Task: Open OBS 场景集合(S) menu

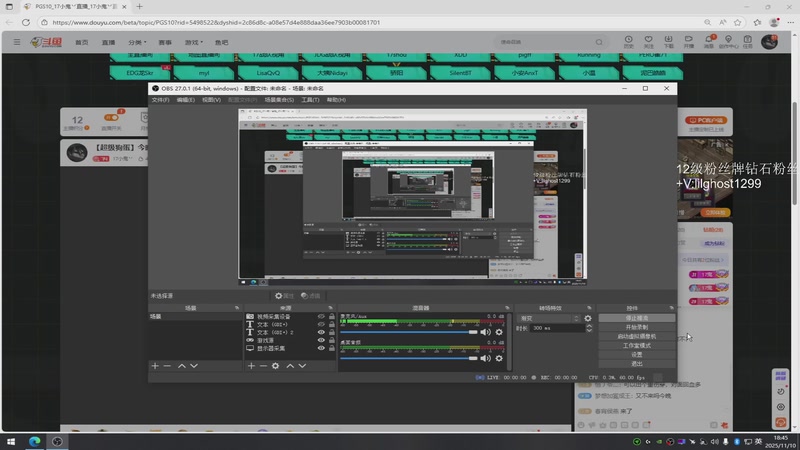Action: click(x=279, y=100)
